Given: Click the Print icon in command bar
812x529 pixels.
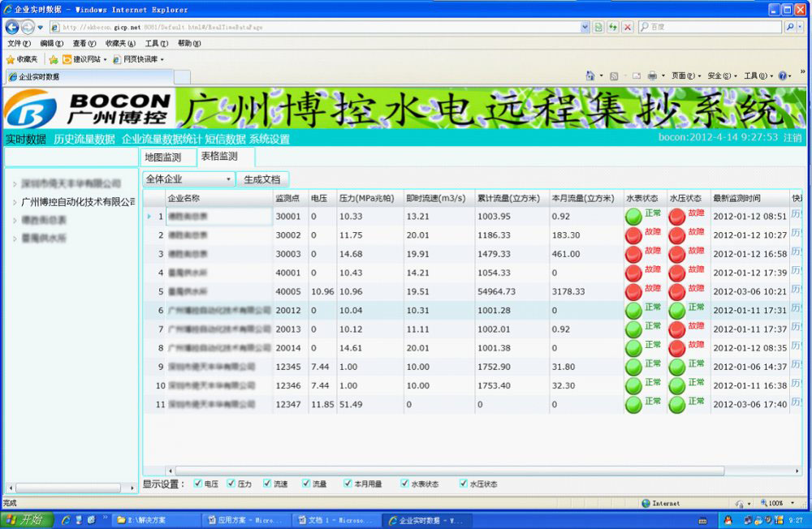Looking at the screenshot, I should [652, 76].
